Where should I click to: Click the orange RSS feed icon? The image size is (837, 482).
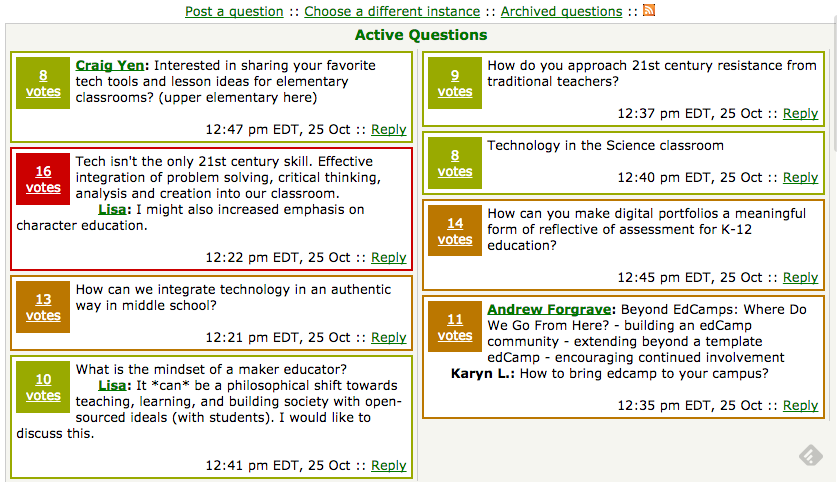[x=649, y=10]
